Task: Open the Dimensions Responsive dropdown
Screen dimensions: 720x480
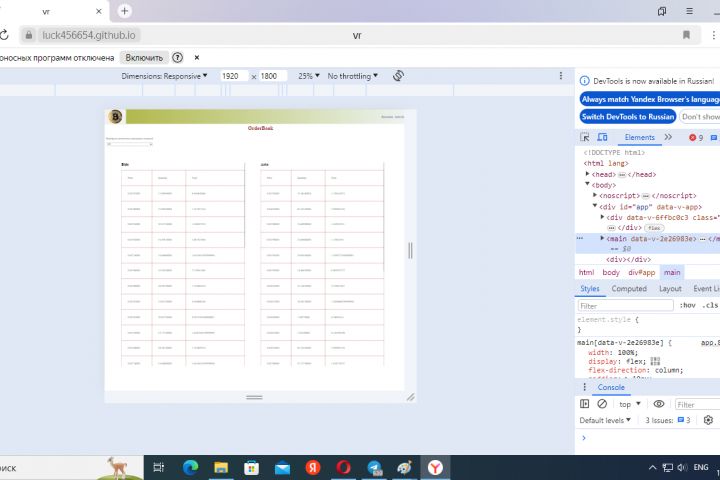Action: [164, 76]
